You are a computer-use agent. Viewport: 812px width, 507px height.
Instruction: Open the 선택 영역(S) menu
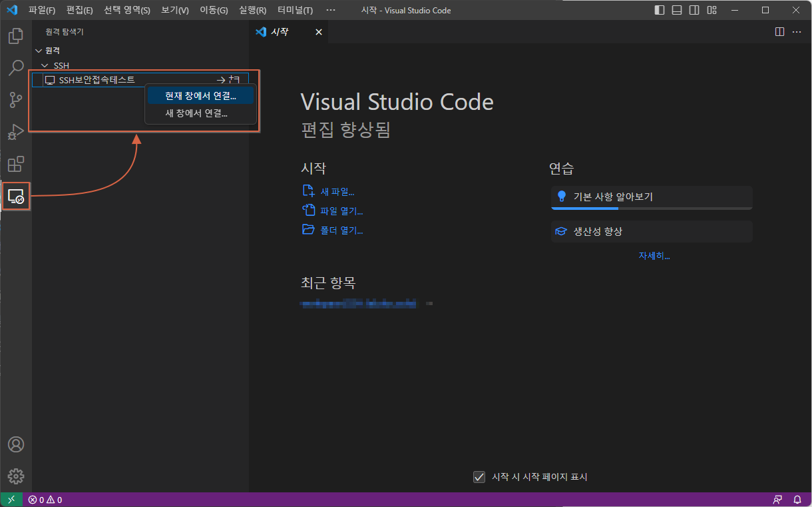[127, 10]
